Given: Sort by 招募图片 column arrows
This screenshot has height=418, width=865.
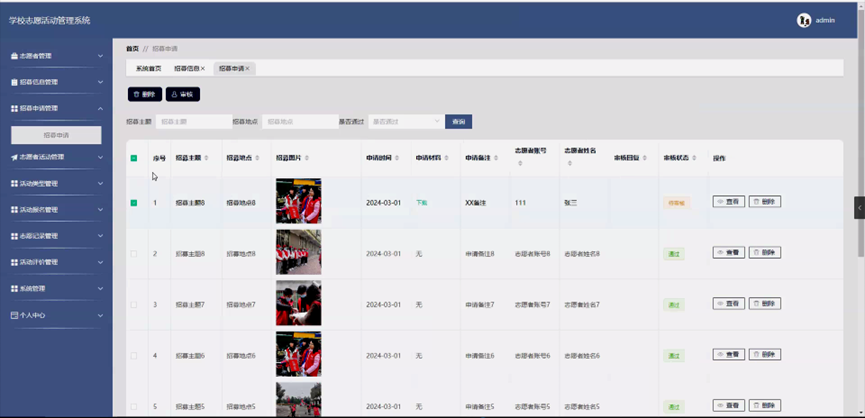Looking at the screenshot, I should coord(307,158).
